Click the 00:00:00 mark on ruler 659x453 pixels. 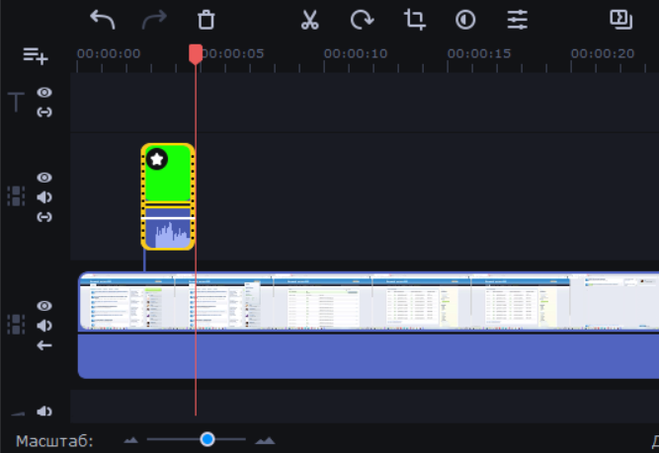click(x=108, y=54)
